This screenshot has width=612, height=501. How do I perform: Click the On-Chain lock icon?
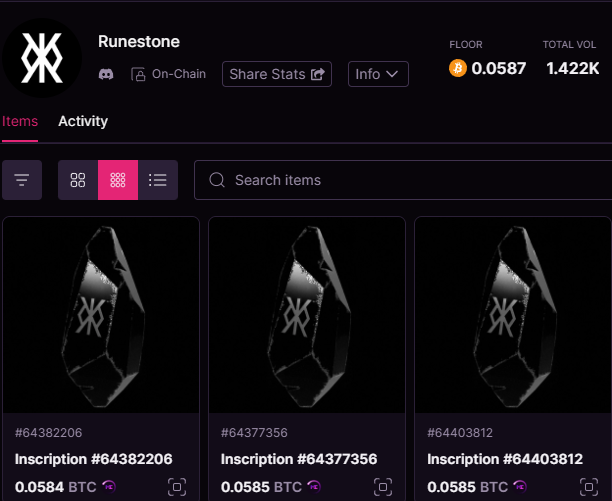coord(138,74)
